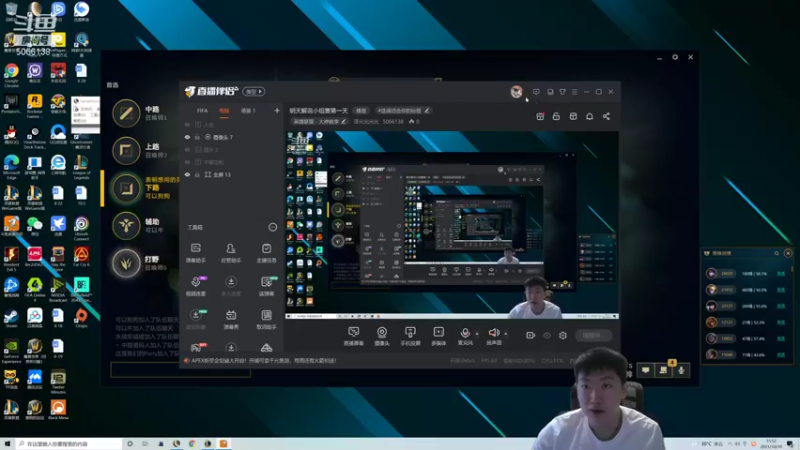Open the streamer avatar profile
Viewport: 800px width, 450px height.
coord(516,92)
